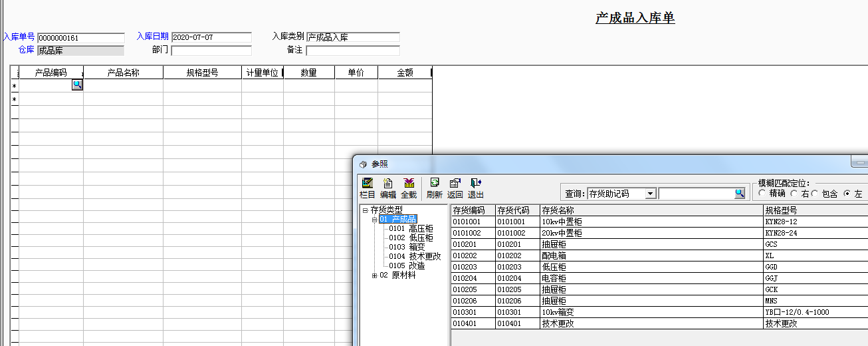Expand 02 原材料 tree node
The image size is (868, 346).
point(374,275)
